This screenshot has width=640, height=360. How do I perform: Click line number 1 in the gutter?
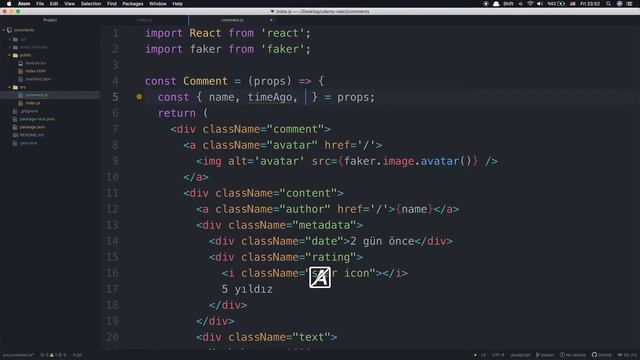click(116, 33)
